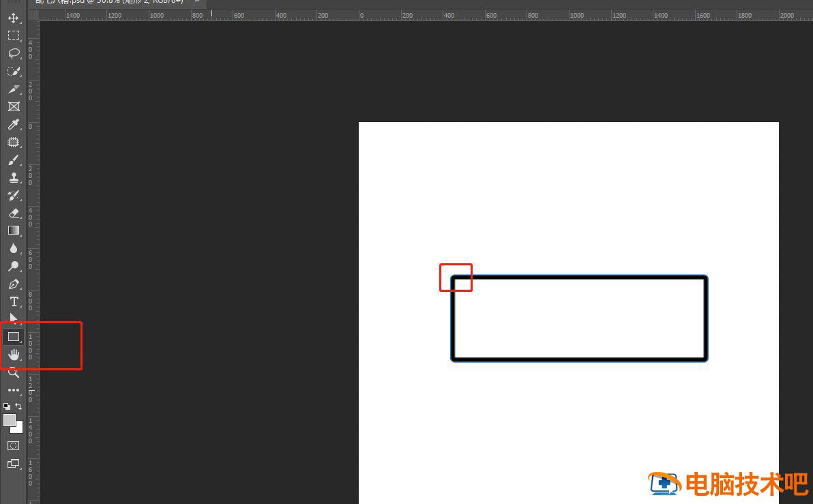
Task: Pick the Quick Selection tool
Action: pyautogui.click(x=13, y=71)
